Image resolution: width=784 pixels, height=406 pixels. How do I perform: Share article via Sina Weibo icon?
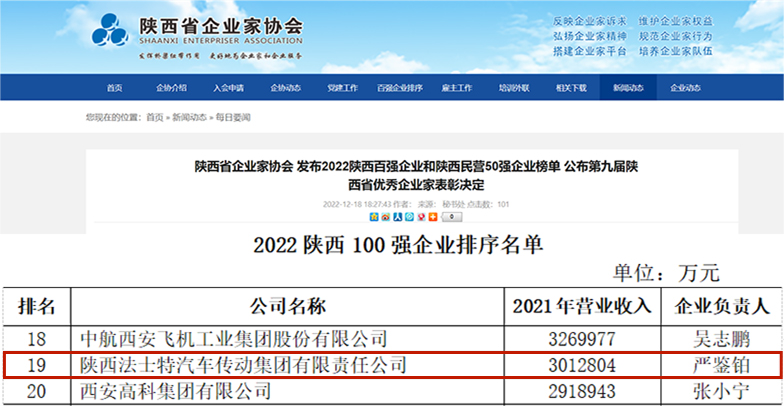(385, 216)
